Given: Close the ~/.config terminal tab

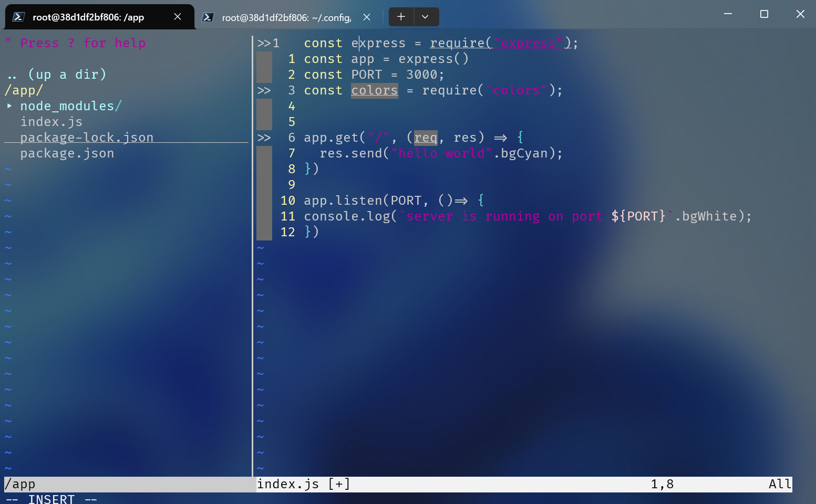Looking at the screenshot, I should [x=367, y=17].
